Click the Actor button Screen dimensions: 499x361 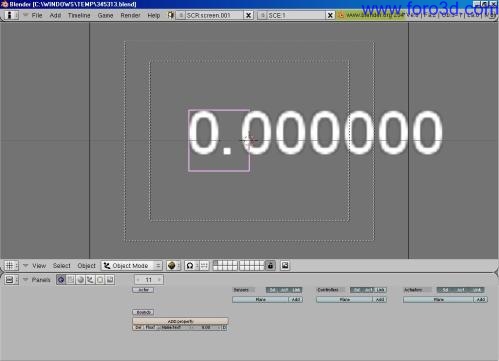click(143, 290)
